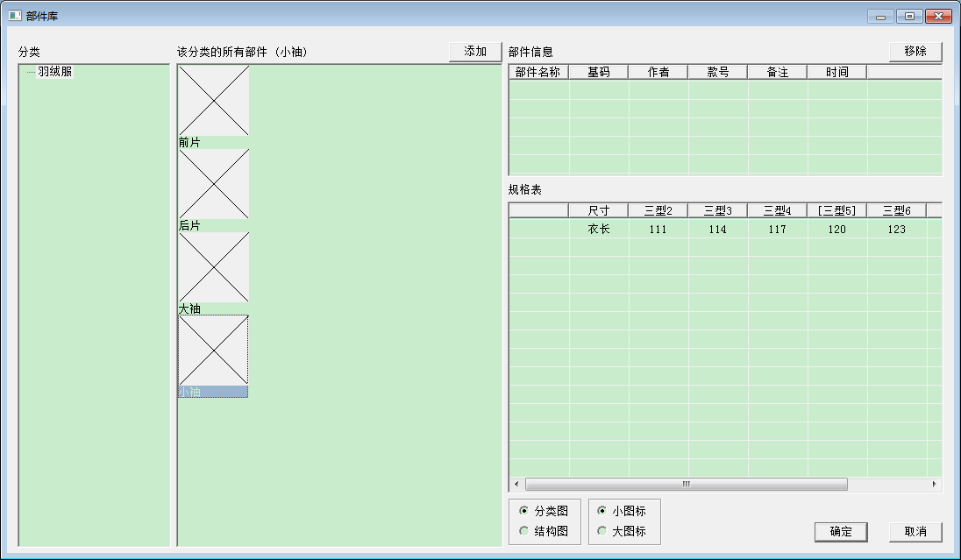
Task: Click the spec table right scroll arrow
Action: [x=935, y=484]
